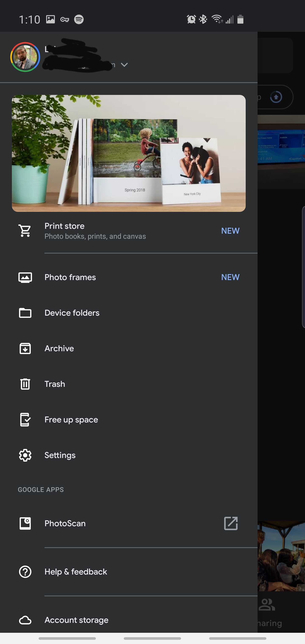
Task: Tap the Photo frames icon
Action: (25, 277)
